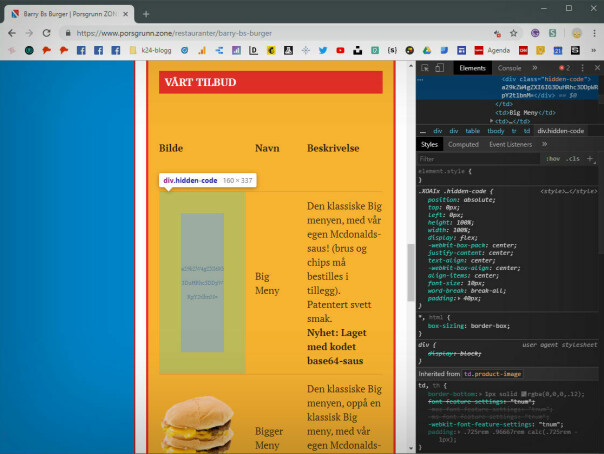This screenshot has width=604, height=454.
Task: Open the rgba color swatch picker
Action: [523, 394]
